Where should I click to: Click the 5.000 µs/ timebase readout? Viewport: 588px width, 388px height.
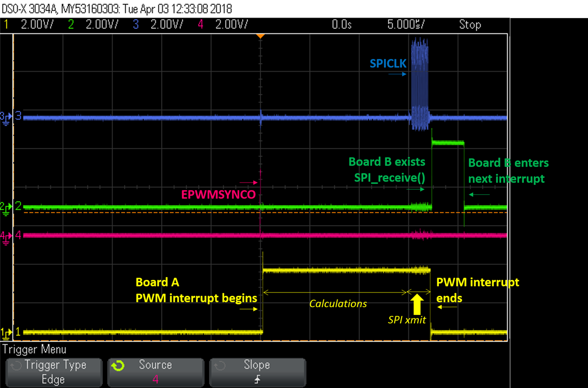point(406,24)
